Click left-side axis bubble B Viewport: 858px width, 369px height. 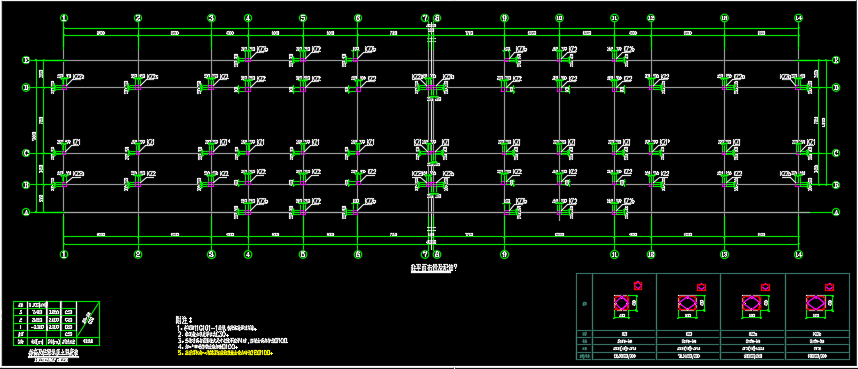pyautogui.click(x=25, y=185)
